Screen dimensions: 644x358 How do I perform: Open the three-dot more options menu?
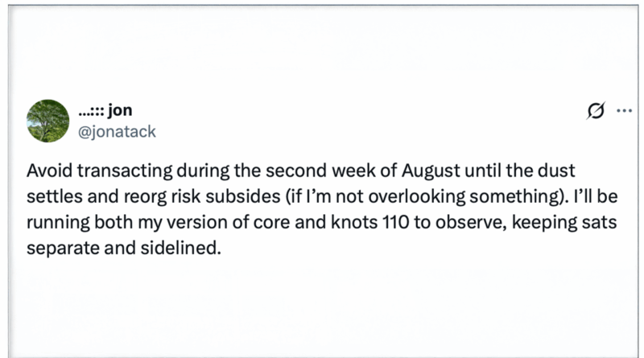coord(625,110)
